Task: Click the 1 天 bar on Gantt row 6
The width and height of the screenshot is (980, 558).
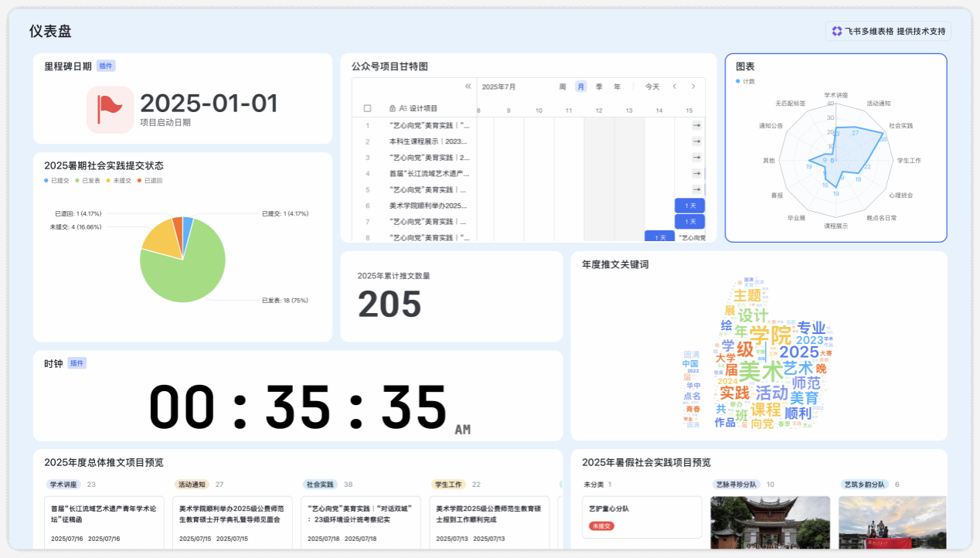Action: coord(689,206)
